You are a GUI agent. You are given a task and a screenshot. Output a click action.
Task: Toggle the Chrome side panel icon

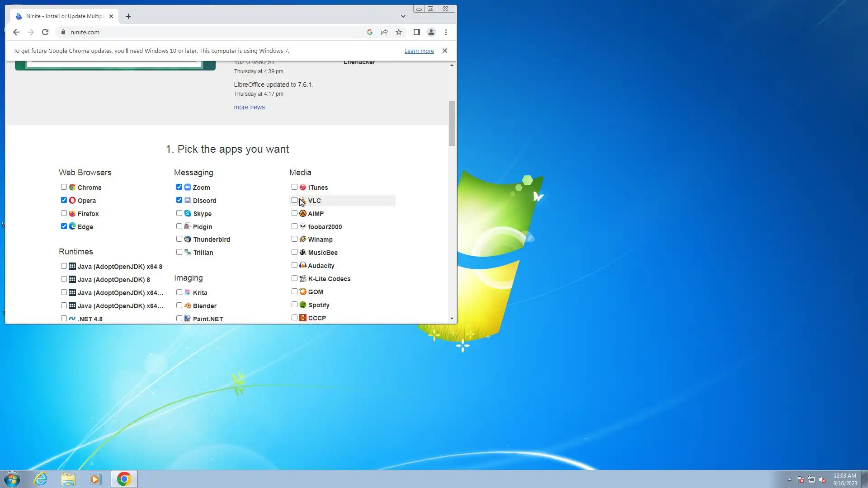pos(417,32)
